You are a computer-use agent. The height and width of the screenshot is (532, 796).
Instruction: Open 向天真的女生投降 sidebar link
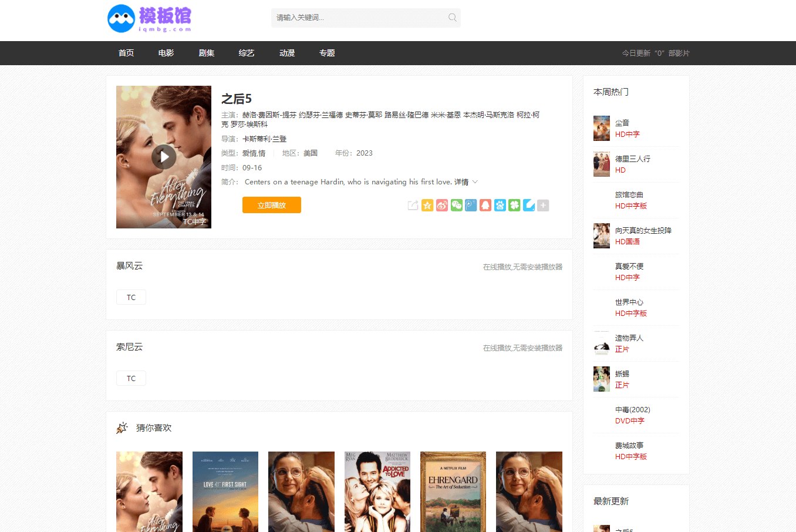[x=643, y=230]
